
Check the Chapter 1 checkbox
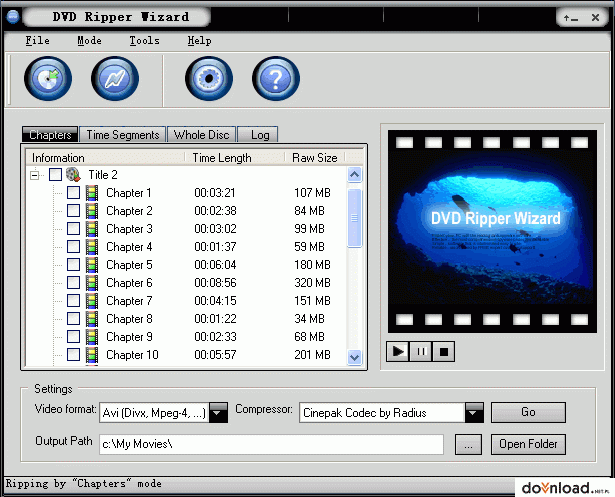73,193
